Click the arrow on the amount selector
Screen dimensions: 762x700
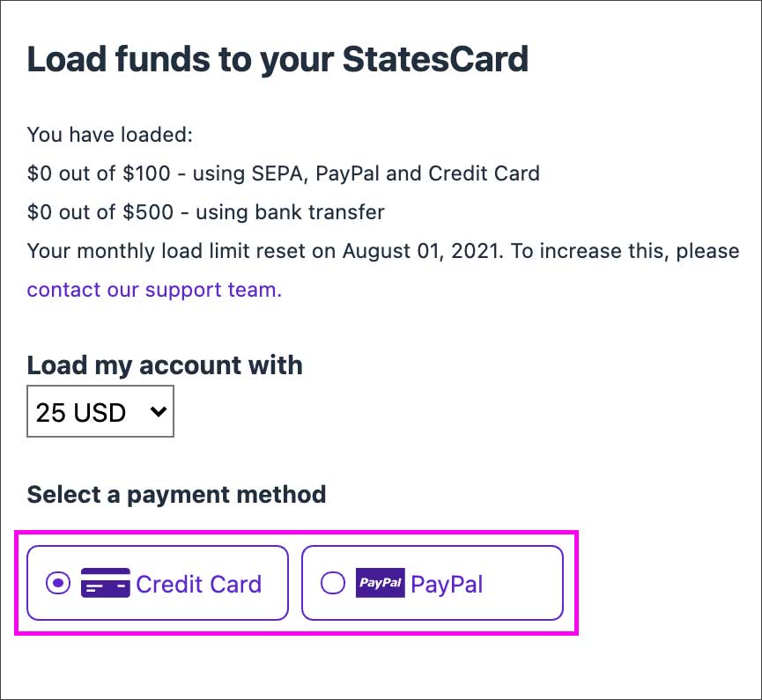(x=159, y=410)
